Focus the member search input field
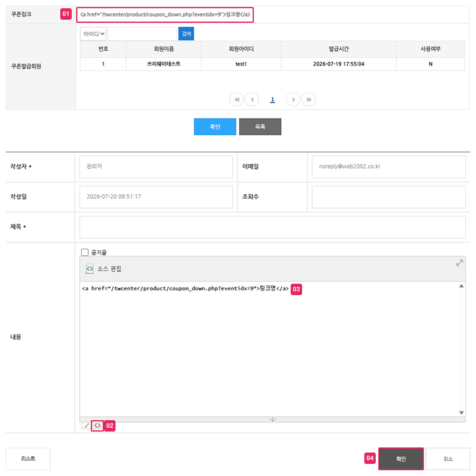476x476 pixels. tap(142, 34)
